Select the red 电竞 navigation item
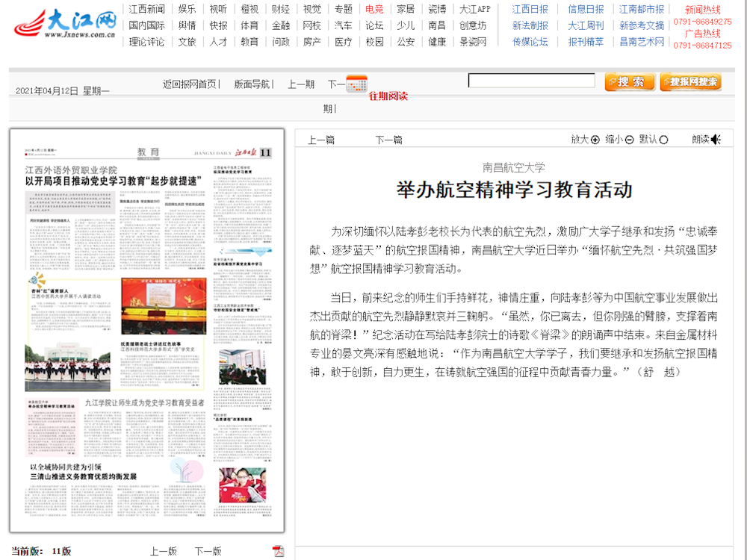 click(374, 10)
